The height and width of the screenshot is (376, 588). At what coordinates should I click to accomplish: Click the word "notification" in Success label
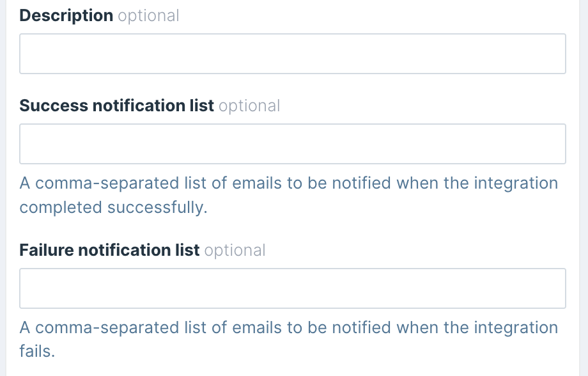coord(135,106)
